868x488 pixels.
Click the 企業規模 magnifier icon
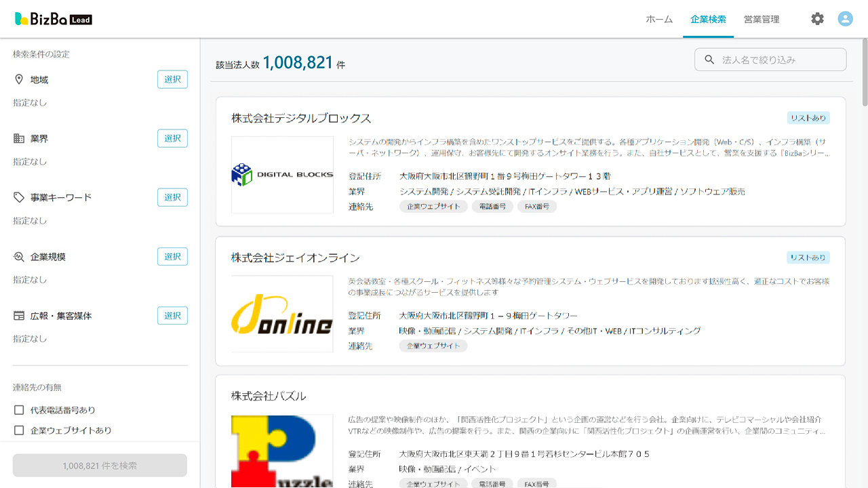click(x=19, y=257)
